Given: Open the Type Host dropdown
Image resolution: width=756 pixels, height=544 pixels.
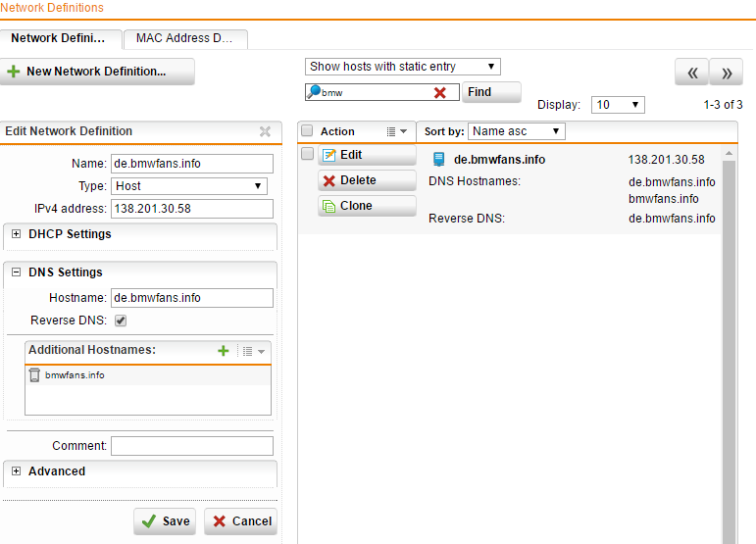Looking at the screenshot, I should point(189,186).
